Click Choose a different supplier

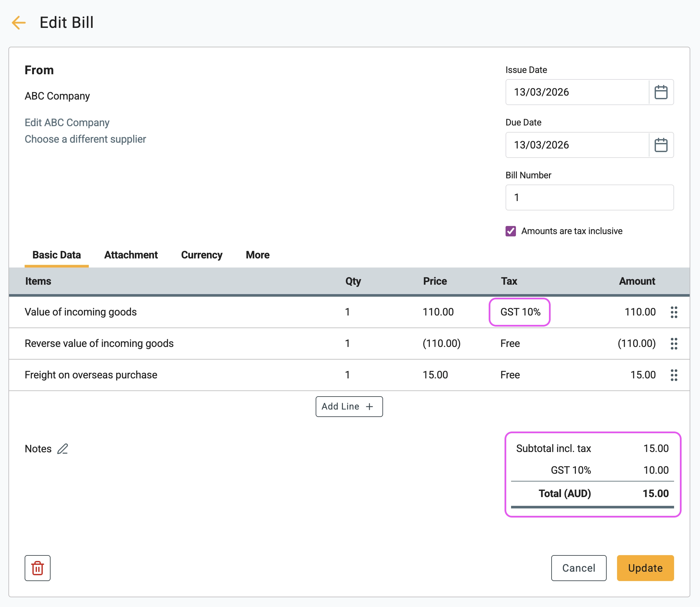pyautogui.click(x=85, y=139)
